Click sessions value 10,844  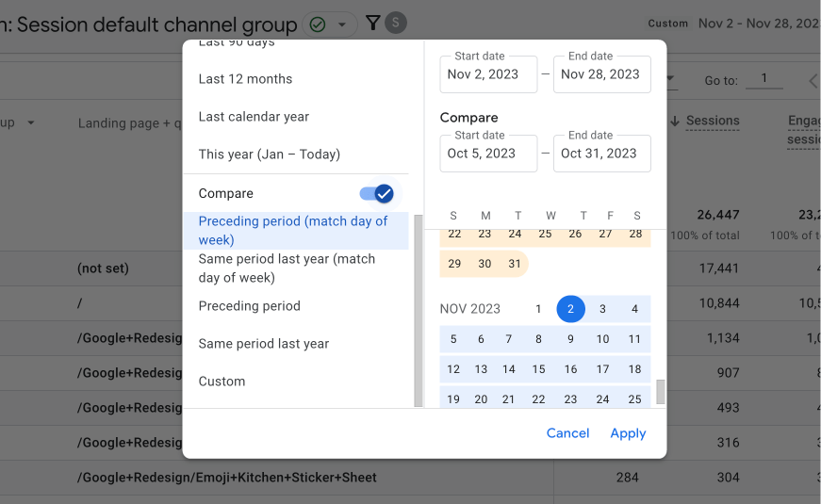pyautogui.click(x=719, y=303)
